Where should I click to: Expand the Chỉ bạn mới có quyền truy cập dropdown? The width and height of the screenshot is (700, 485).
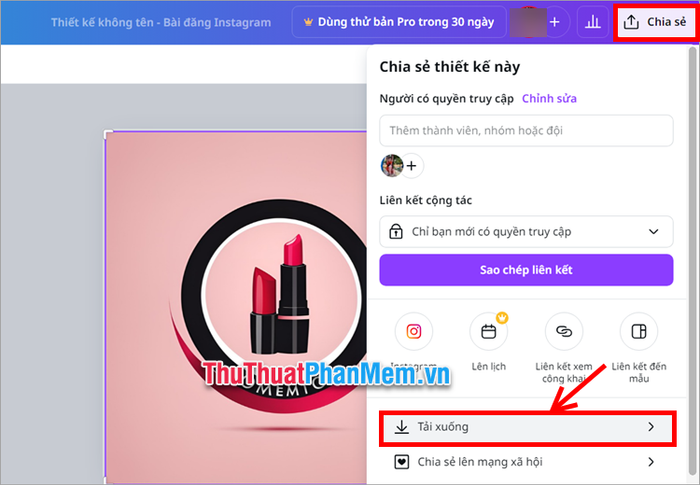tap(526, 231)
